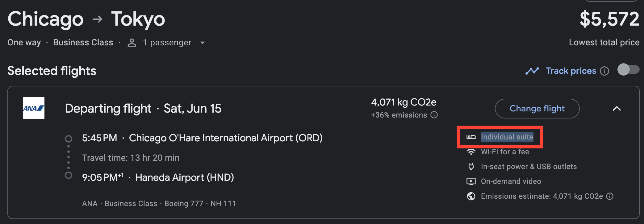The image size is (644, 224).
Task: Click the Change flight button
Action: pos(537,109)
